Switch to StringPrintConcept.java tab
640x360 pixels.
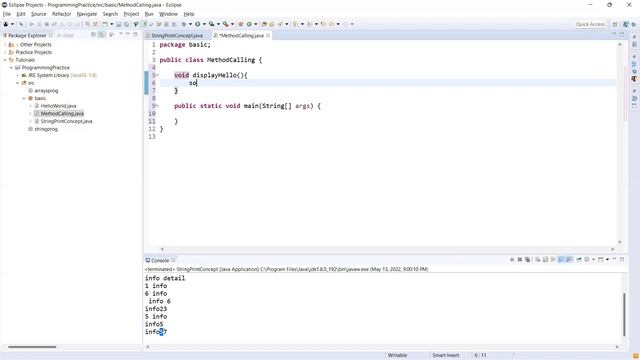[x=177, y=36]
